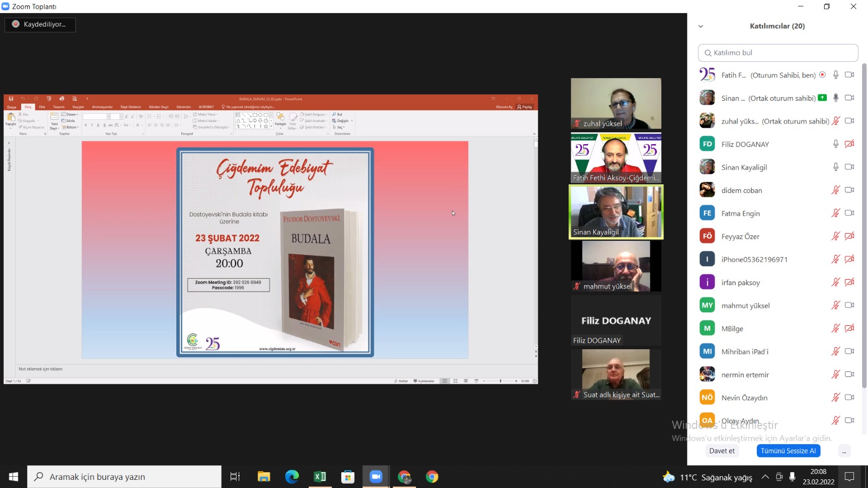Click the weather widget 11°C Sağanak yağış

[x=707, y=477]
